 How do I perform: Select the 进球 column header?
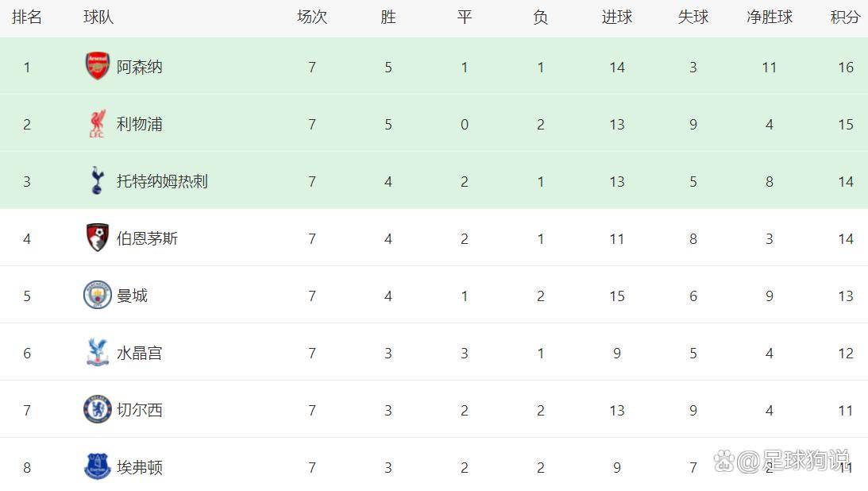[x=616, y=17]
